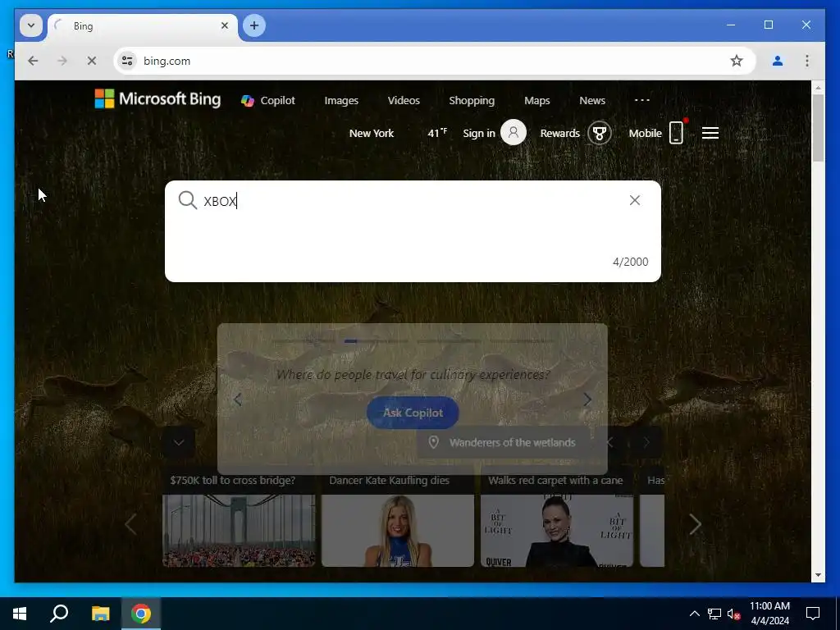The image size is (840, 630).
Task: Show previous Copilot suggestion card
Action: [x=238, y=399]
